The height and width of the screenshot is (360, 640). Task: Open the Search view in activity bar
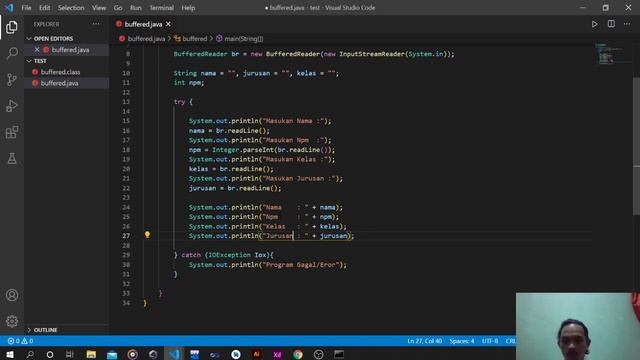click(12, 53)
